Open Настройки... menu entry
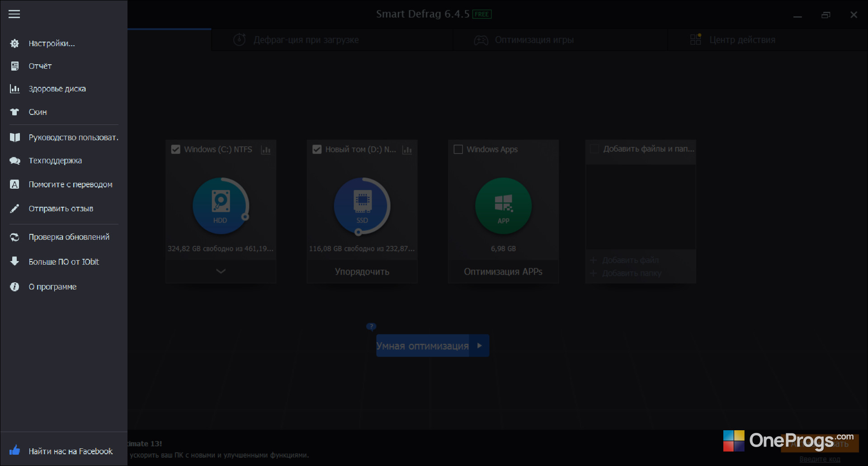This screenshot has height=466, width=868. (52, 43)
